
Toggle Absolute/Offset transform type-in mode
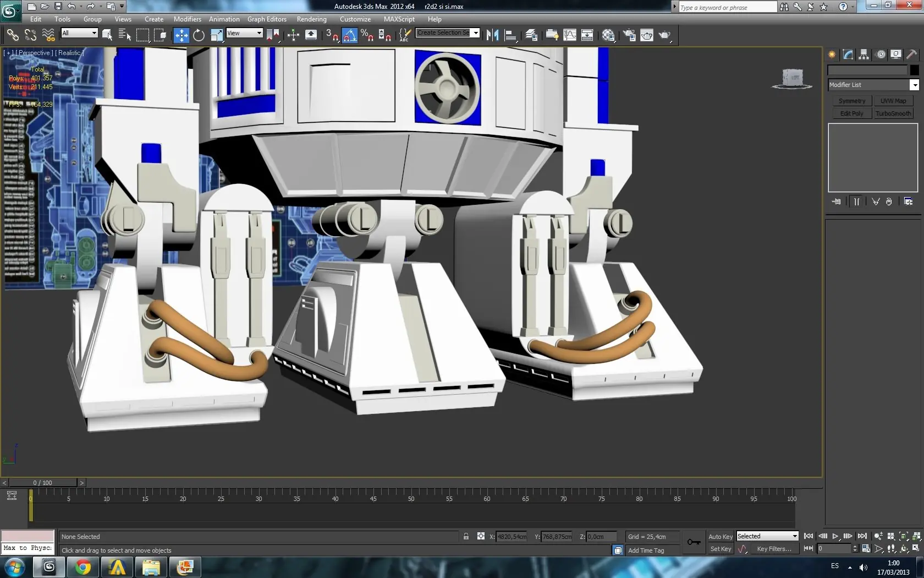[x=481, y=536]
